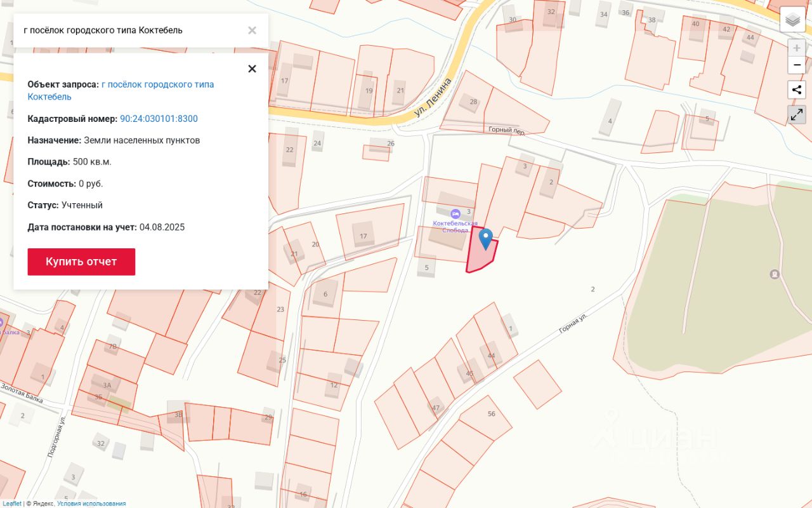812x508 pixels.
Task: Expand the map to fullscreen
Action: tap(797, 114)
